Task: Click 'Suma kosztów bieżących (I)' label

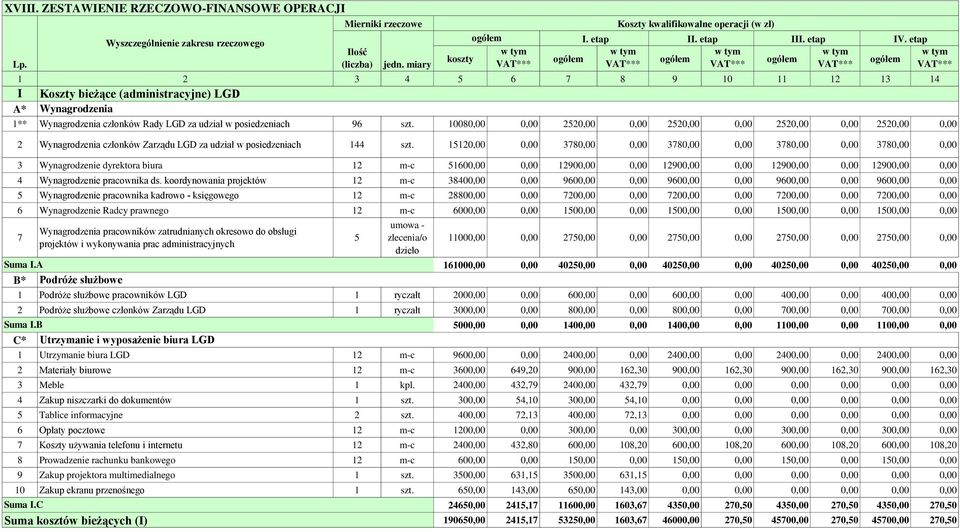Action: coord(75,520)
